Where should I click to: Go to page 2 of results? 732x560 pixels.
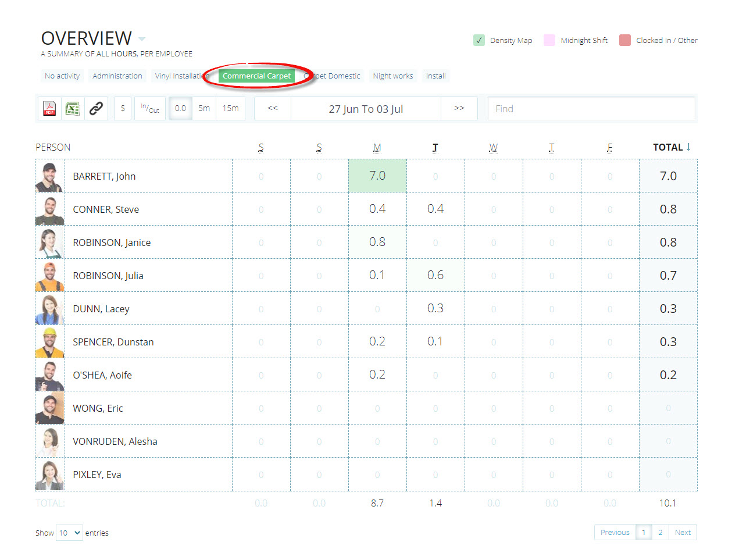tap(660, 532)
